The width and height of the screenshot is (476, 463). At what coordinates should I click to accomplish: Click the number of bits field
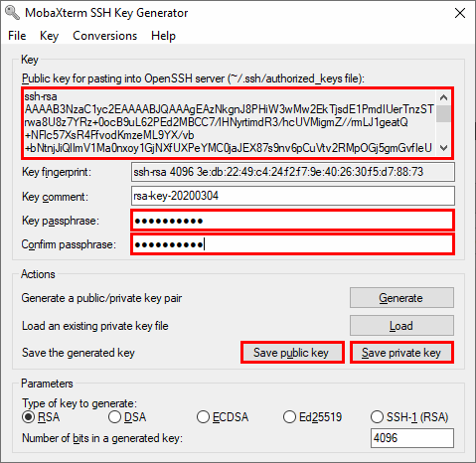tap(412, 438)
